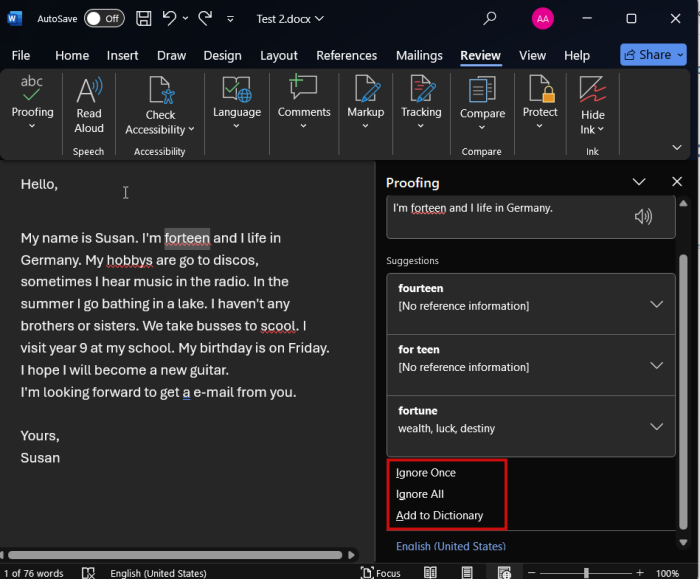Click the Undo arrow icon
Viewport: 700px width, 579px height.
[x=169, y=19]
